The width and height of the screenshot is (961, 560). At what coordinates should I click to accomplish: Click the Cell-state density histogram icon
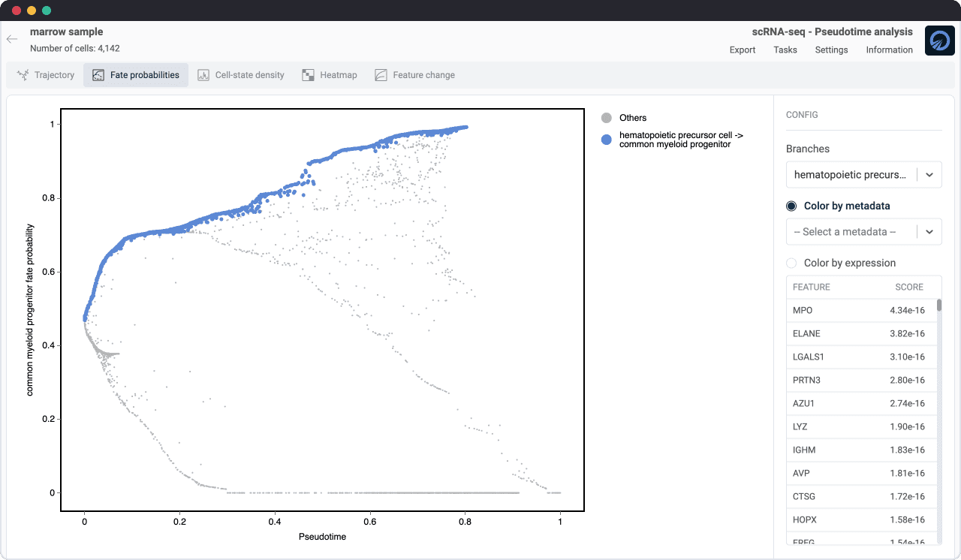[x=203, y=75]
